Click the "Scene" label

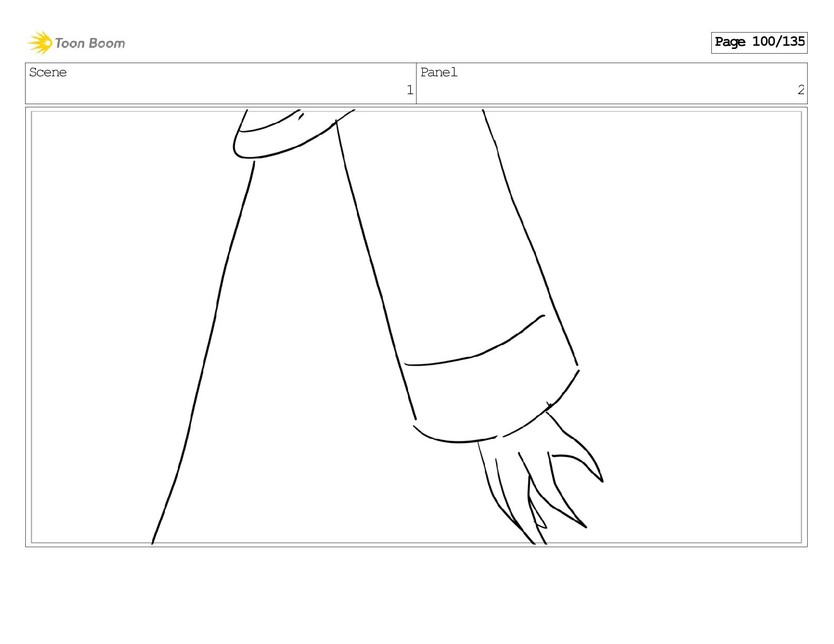[48, 73]
